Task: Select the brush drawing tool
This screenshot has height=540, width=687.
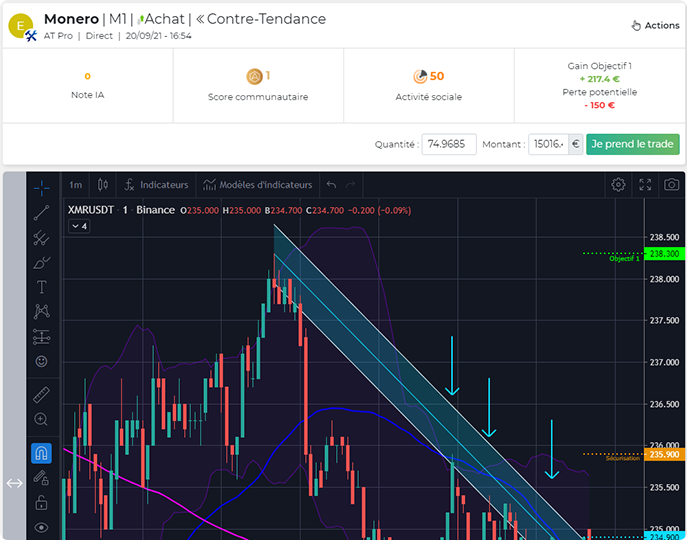Action: (x=42, y=263)
